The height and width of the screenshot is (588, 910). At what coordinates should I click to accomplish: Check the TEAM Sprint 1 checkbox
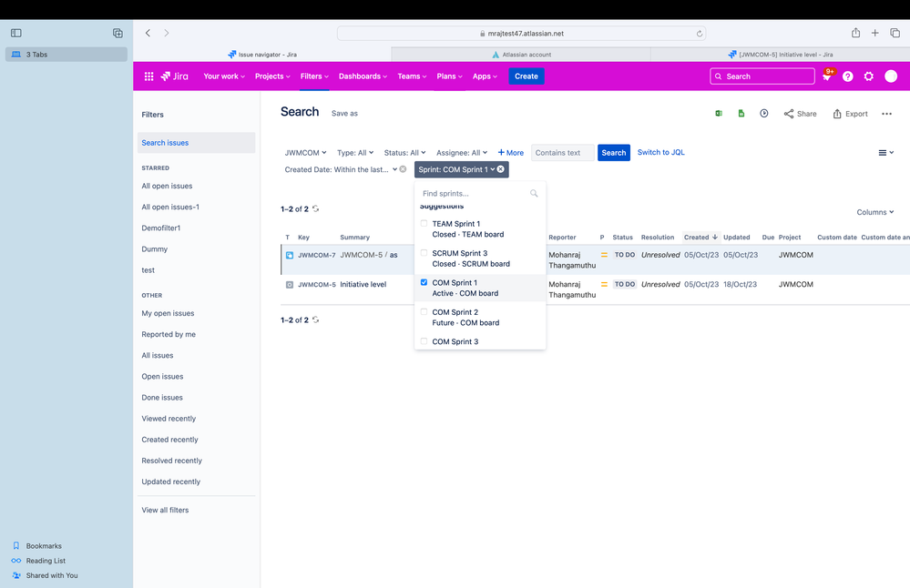424,223
